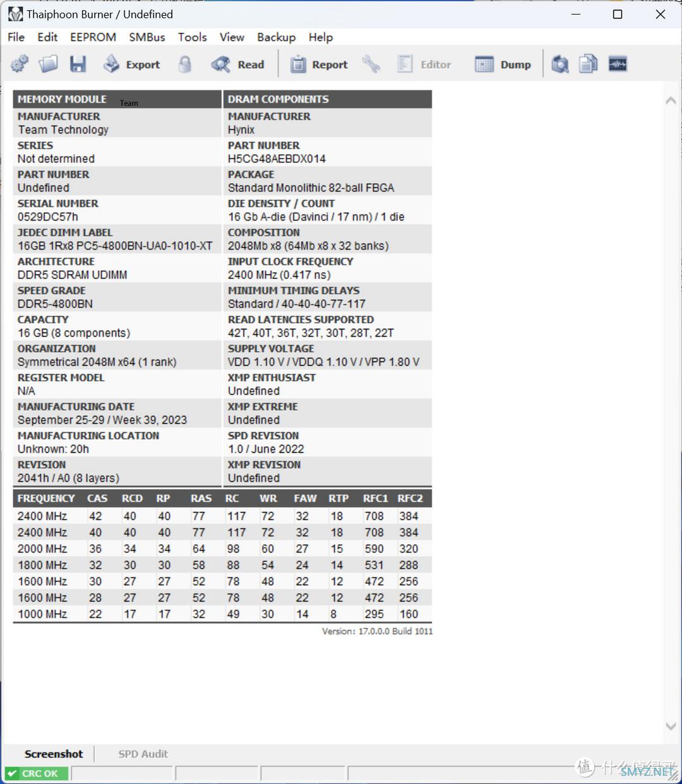The image size is (682, 784).
Task: Open the Backup menu
Action: (x=276, y=37)
